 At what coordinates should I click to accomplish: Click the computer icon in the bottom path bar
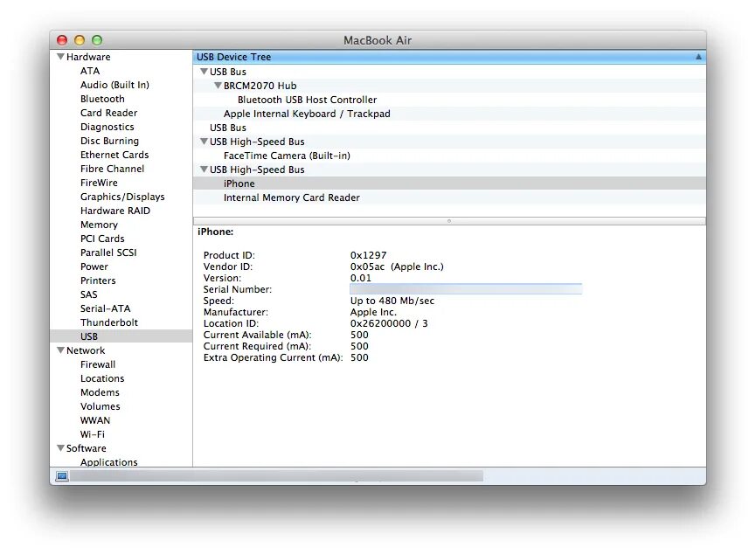point(62,476)
